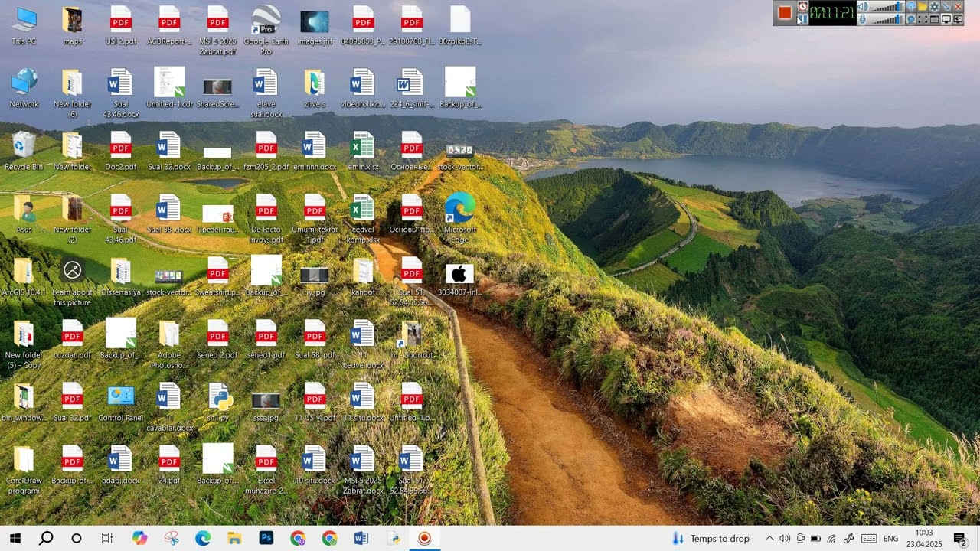Select Google Earth Pro shortcut
980x551 pixels.
click(266, 31)
